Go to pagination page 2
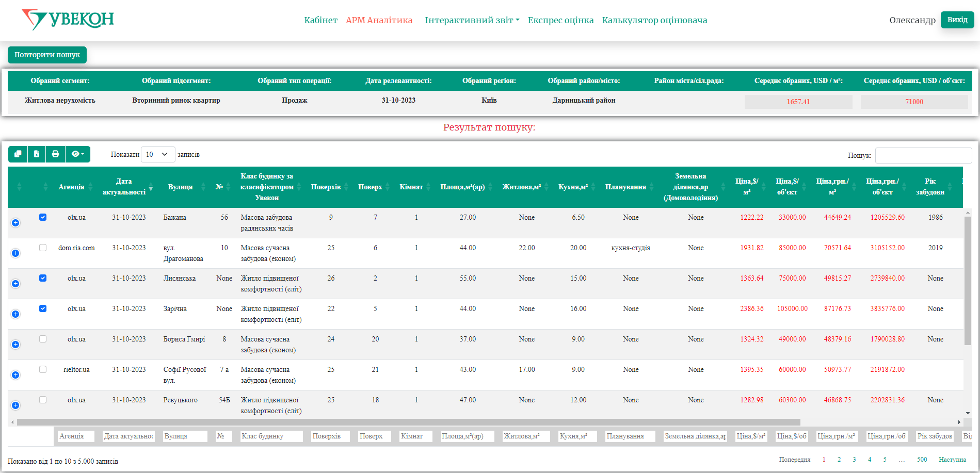Viewport: 980px width, 473px height. pyautogui.click(x=839, y=459)
